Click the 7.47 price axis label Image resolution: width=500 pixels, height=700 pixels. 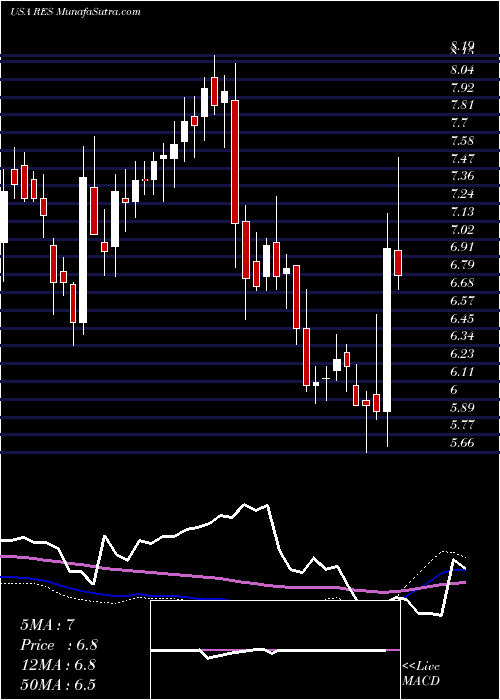pos(463,158)
